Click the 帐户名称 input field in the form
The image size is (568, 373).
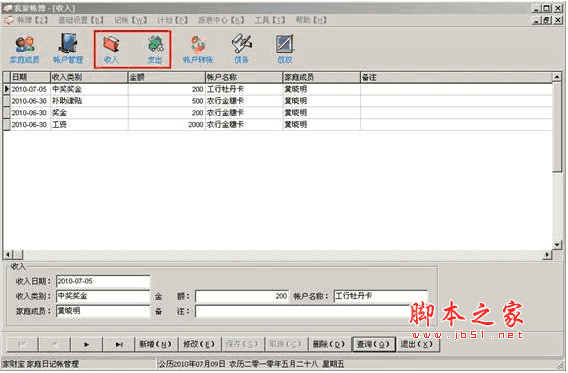tap(381, 296)
